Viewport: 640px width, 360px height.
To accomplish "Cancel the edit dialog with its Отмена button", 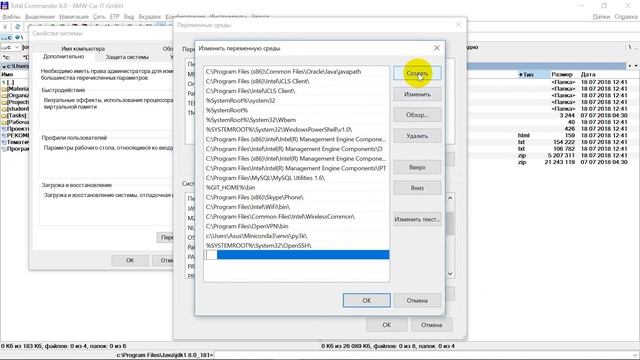I will 417,300.
